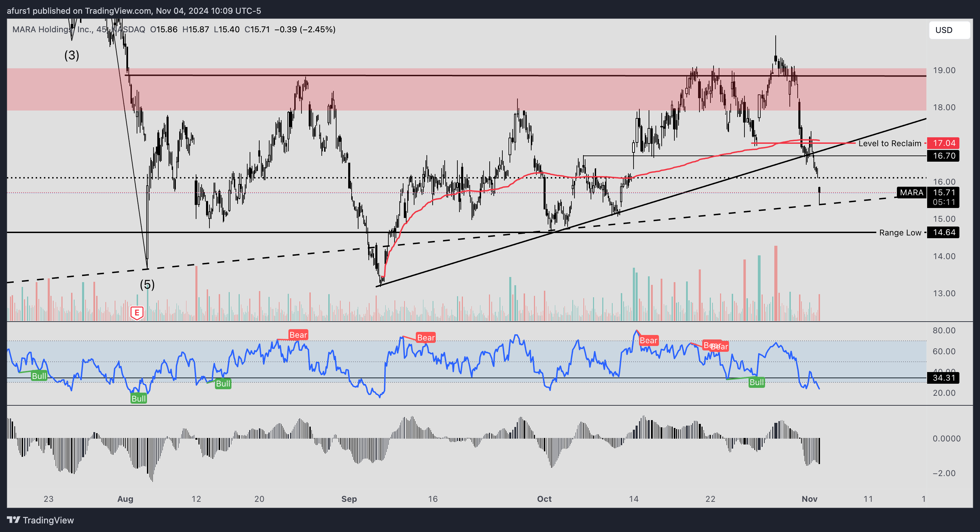This screenshot has width=980, height=532.
Task: Click the 13.00 price axis value
Action: point(944,293)
